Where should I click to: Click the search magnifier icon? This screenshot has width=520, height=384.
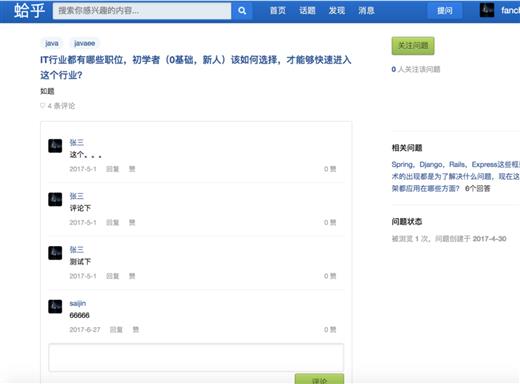point(242,11)
